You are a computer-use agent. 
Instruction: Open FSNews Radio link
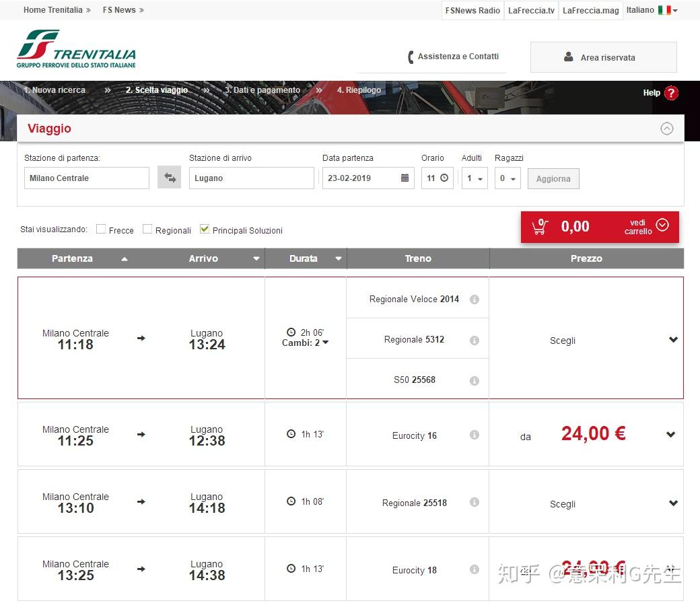coord(473,10)
